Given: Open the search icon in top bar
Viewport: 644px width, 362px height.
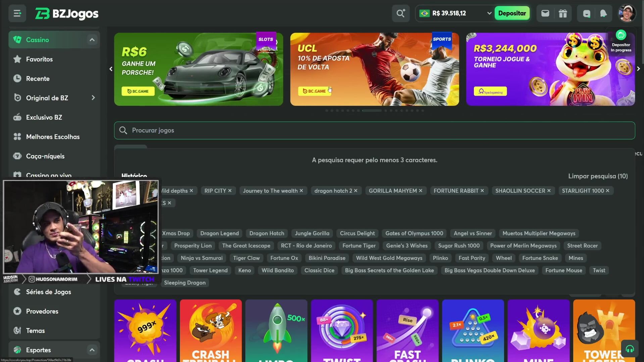Looking at the screenshot, I should (x=401, y=13).
